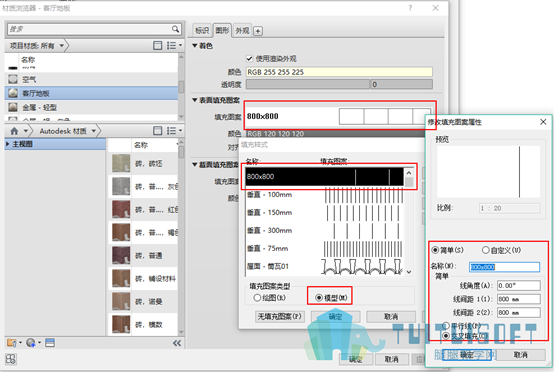Click 取消 in the fill pattern properties dialog
The height and width of the screenshot is (372, 554).
[521, 355]
